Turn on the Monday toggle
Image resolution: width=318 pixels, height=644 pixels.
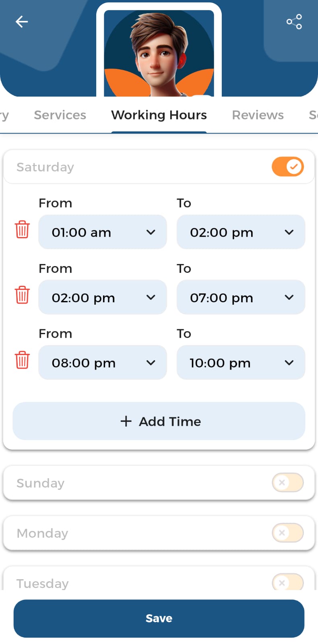287,533
